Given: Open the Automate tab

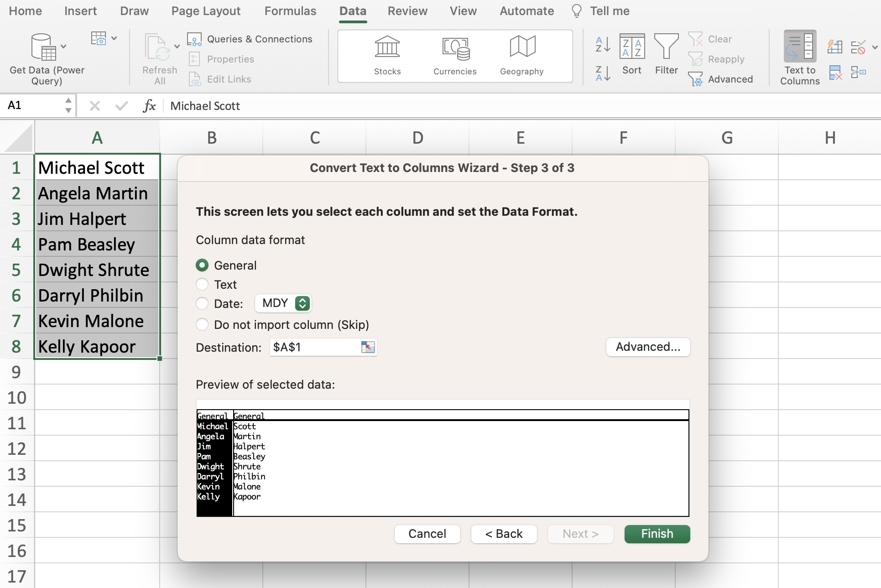Looking at the screenshot, I should click(x=527, y=11).
